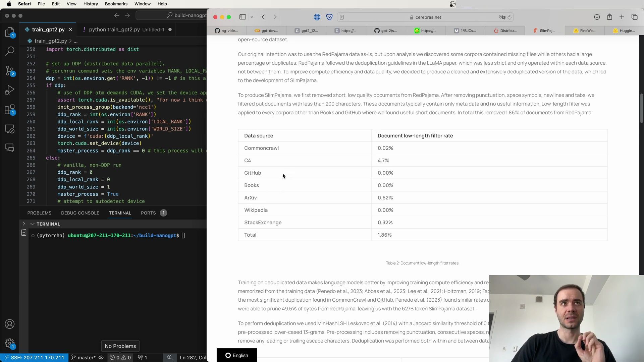Image resolution: width=644 pixels, height=362 pixels.
Task: Select train_gpt2.py file tab in editor
Action: click(48, 29)
